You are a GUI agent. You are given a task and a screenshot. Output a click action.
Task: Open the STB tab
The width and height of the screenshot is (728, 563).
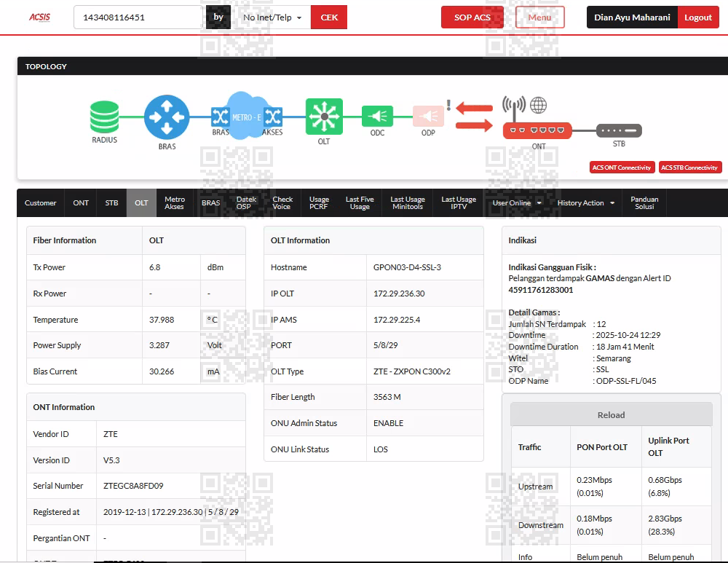pos(111,203)
